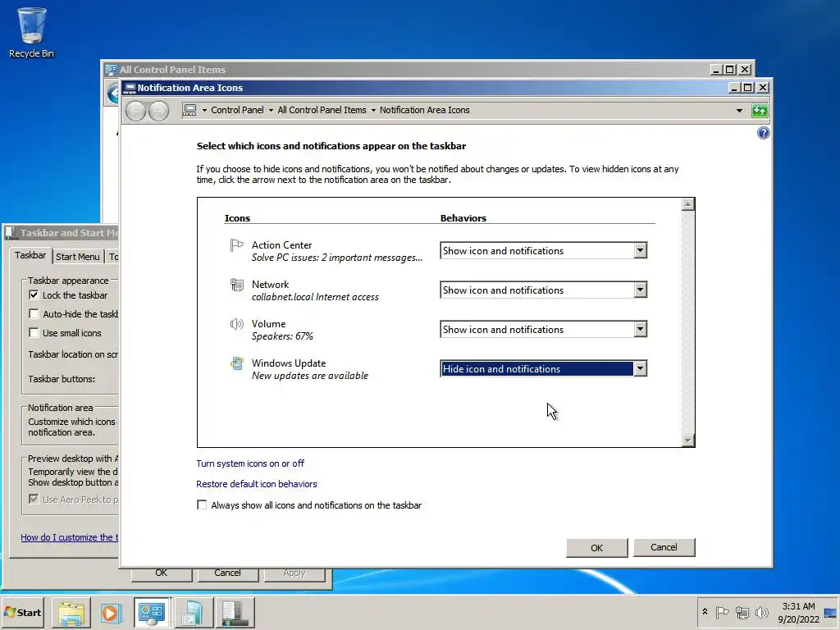Click 'New updates are available' text
The height and width of the screenshot is (630, 840).
[309, 376]
